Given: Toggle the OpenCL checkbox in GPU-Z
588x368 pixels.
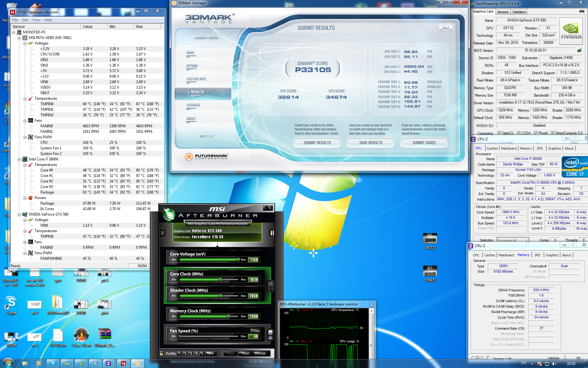Looking at the screenshot, I should pyautogui.click(x=499, y=133).
